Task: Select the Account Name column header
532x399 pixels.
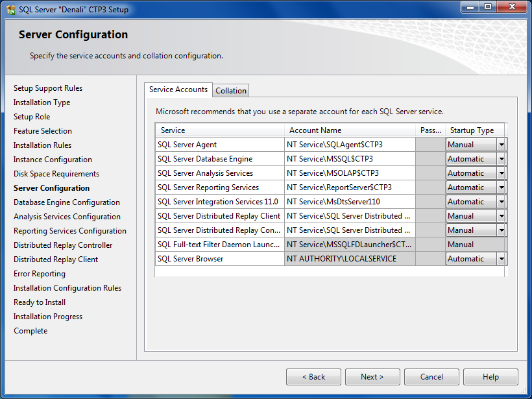Action: [350, 130]
